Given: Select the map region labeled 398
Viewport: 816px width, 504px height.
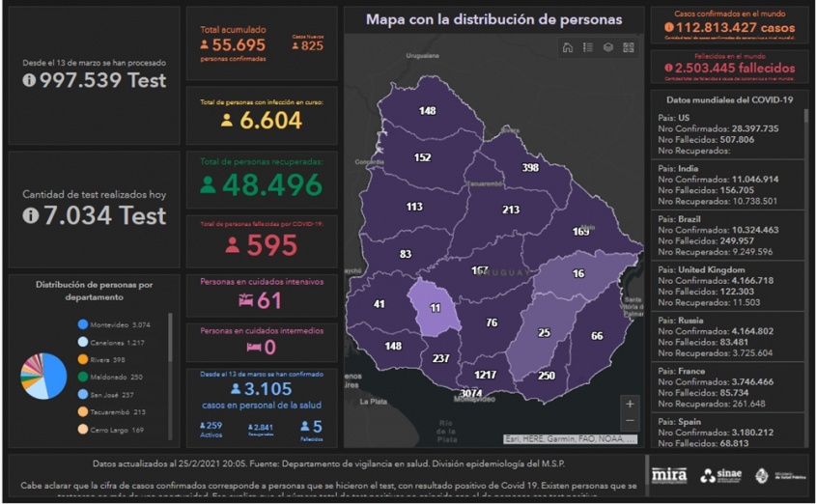Looking at the screenshot, I should pos(530,168).
